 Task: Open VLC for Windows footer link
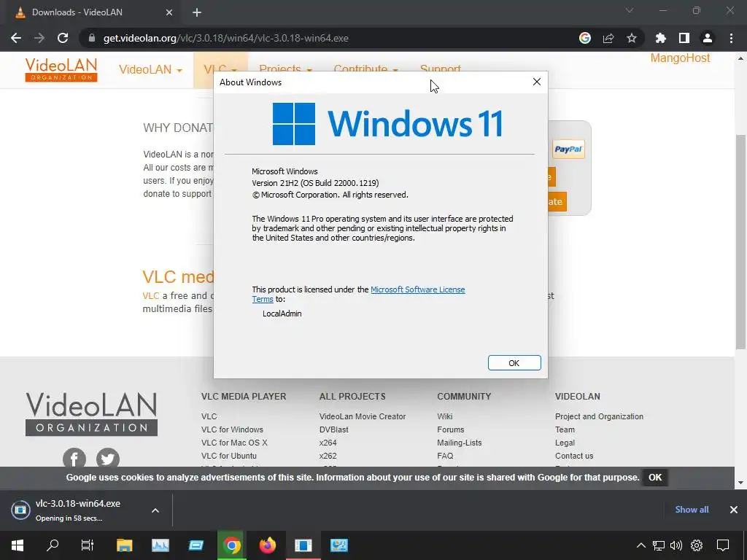(232, 429)
